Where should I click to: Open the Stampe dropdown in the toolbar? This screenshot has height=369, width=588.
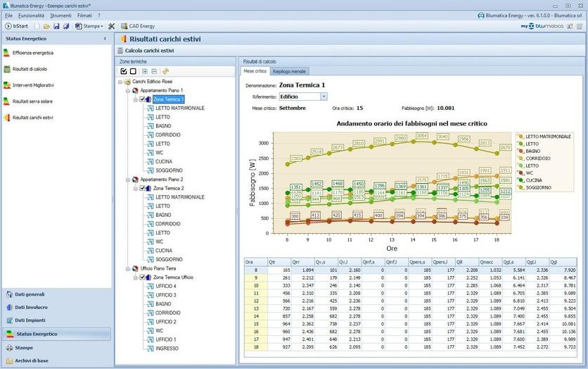pos(92,26)
